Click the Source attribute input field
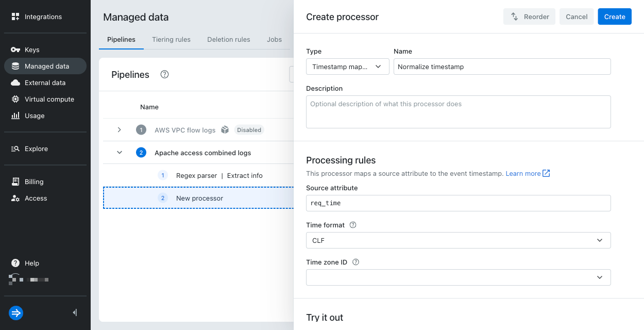This screenshot has width=644, height=330. [459, 203]
